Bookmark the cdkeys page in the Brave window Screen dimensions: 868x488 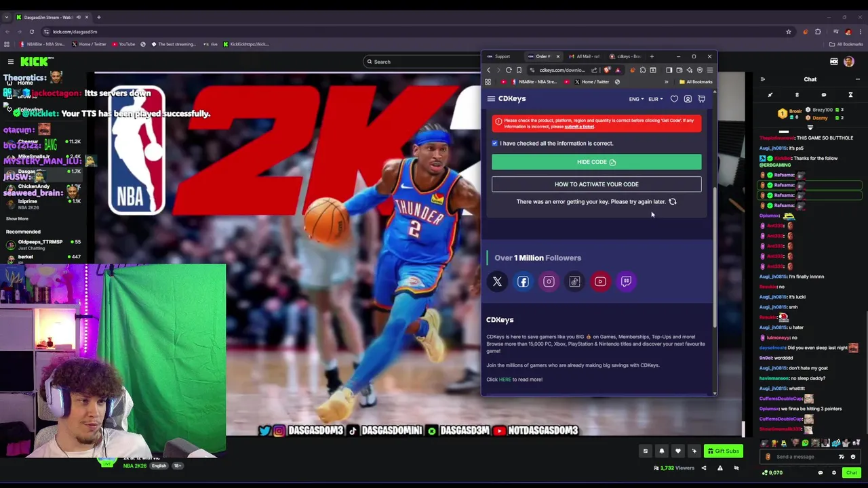[x=519, y=70]
